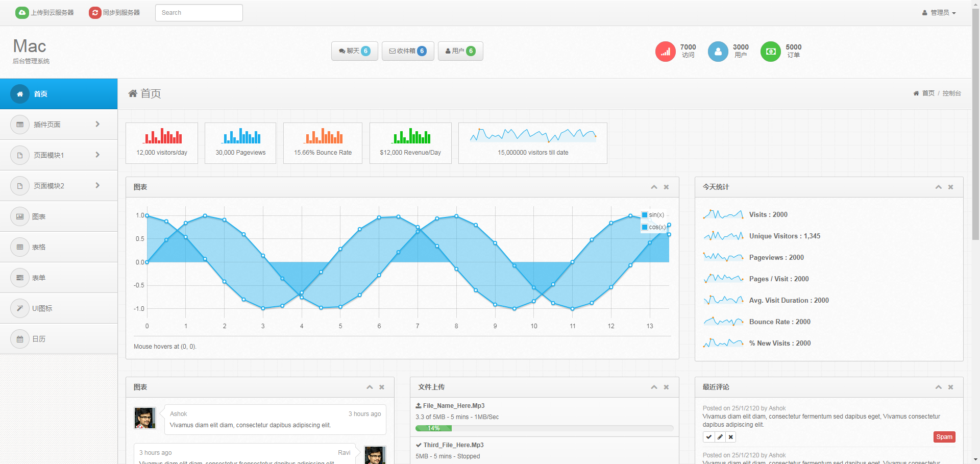Image resolution: width=980 pixels, height=464 pixels.
Task: Open the 日历 sidebar menu item
Action: pyautogui.click(x=39, y=339)
